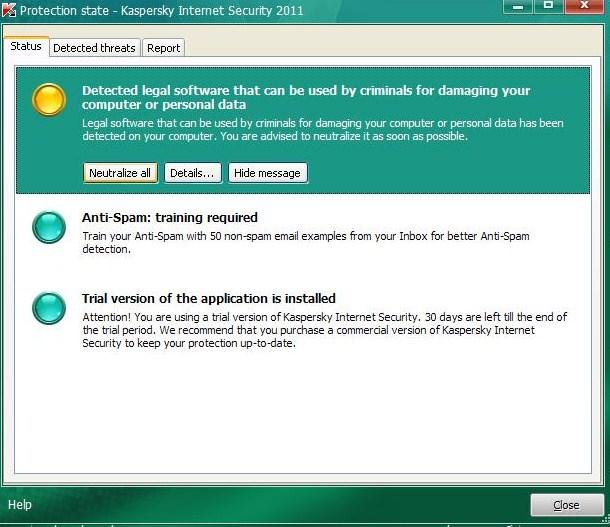Click the green Trial version status indicator

coord(48,308)
